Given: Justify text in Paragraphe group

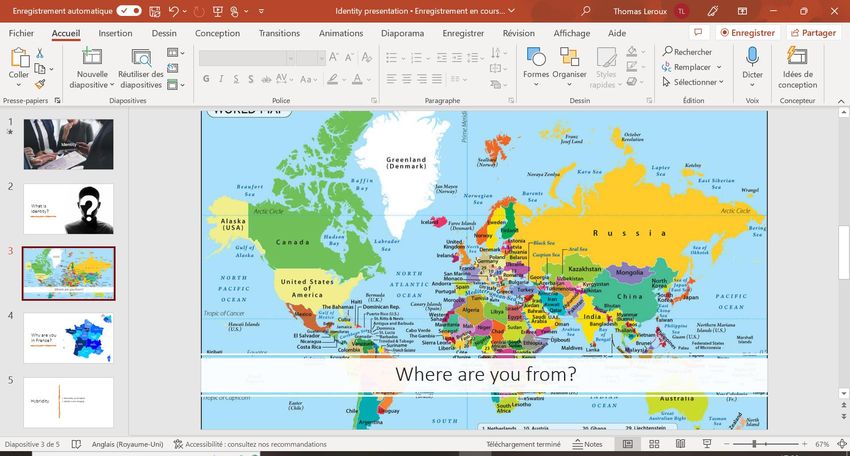Looking at the screenshot, I should (437, 79).
